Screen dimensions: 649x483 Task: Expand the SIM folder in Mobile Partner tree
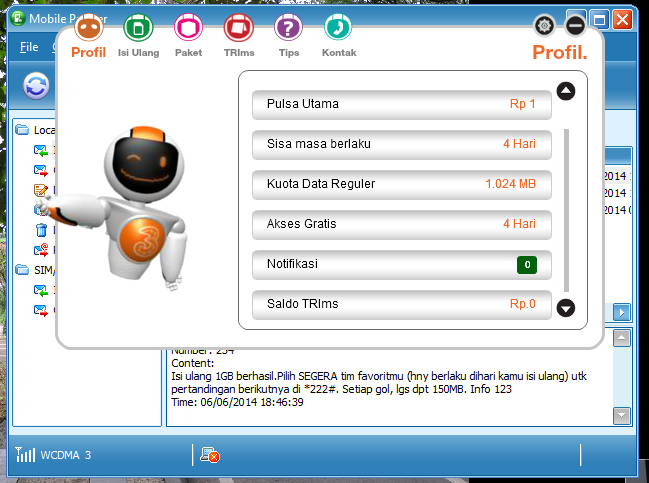click(x=22, y=270)
